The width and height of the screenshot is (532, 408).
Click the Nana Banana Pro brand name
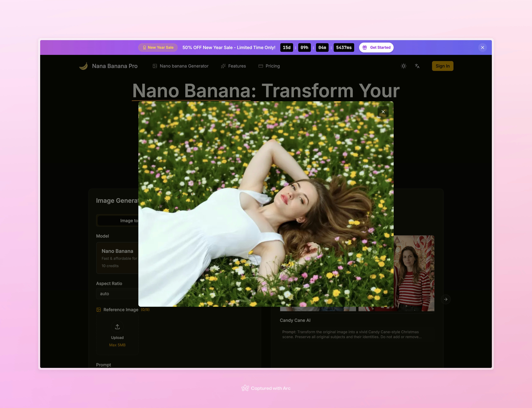115,66
